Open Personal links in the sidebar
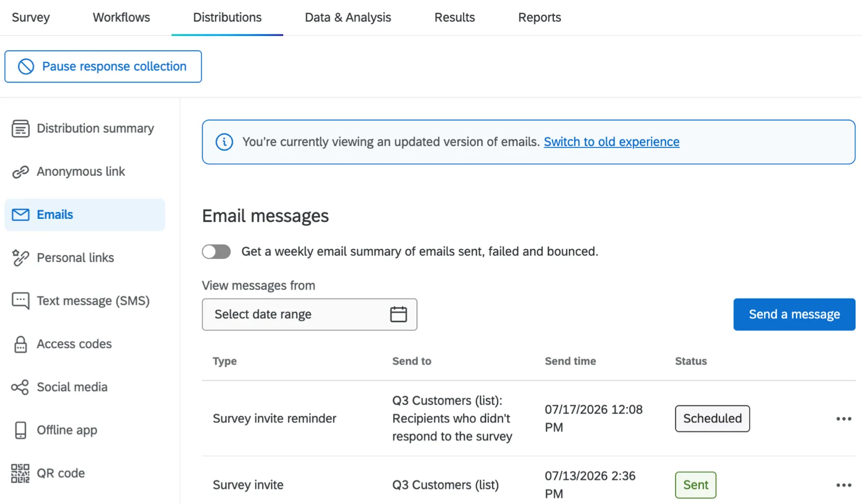This screenshot has height=504, width=862. tap(85, 258)
